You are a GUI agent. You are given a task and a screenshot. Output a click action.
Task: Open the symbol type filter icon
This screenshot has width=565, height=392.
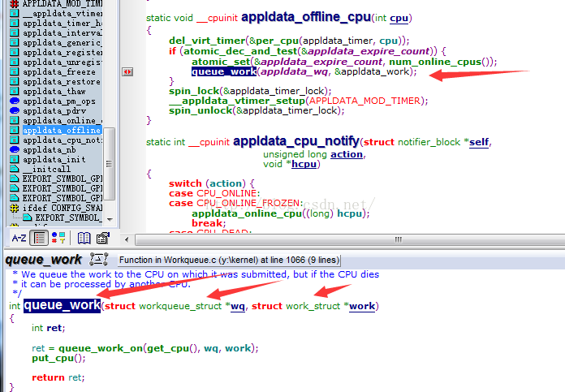[58, 238]
